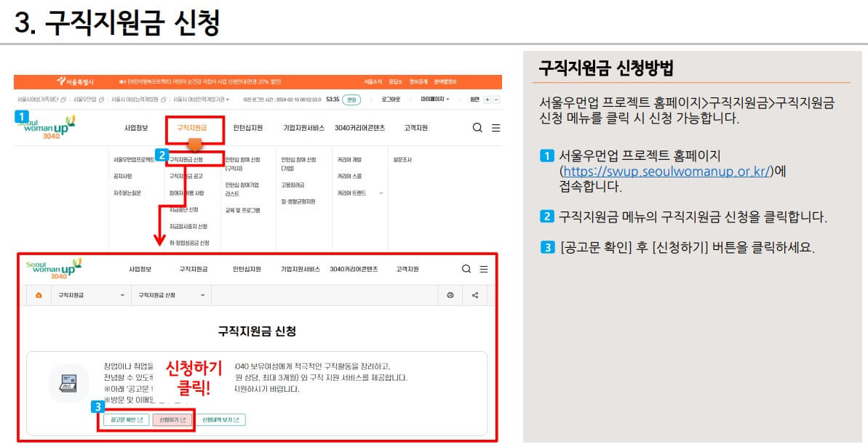This screenshot has width=868, height=447.
Task: Open the 서울시여성가족재단 external link
Action: [41, 100]
